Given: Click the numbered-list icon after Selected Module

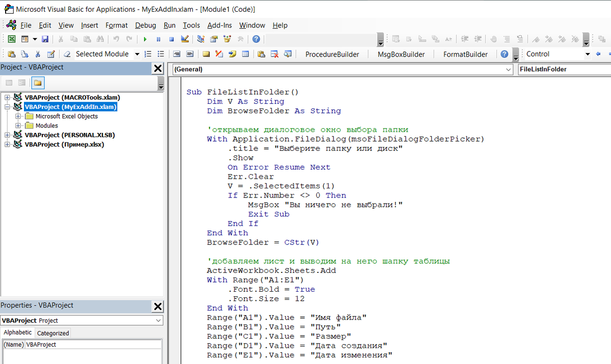Looking at the screenshot, I should (x=148, y=54).
